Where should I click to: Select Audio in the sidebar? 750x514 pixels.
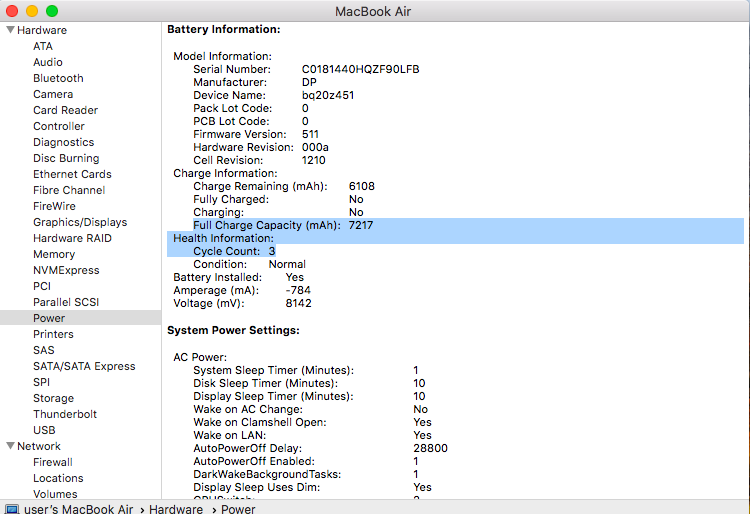pos(48,62)
